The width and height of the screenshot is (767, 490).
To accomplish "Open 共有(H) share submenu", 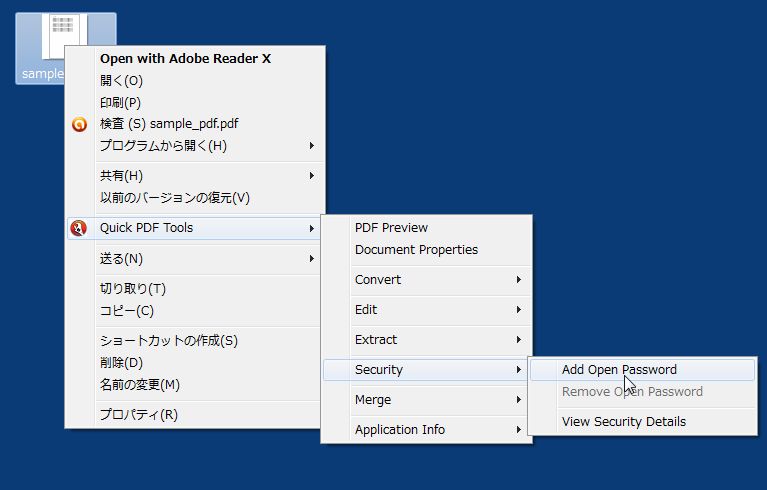I will click(195, 176).
